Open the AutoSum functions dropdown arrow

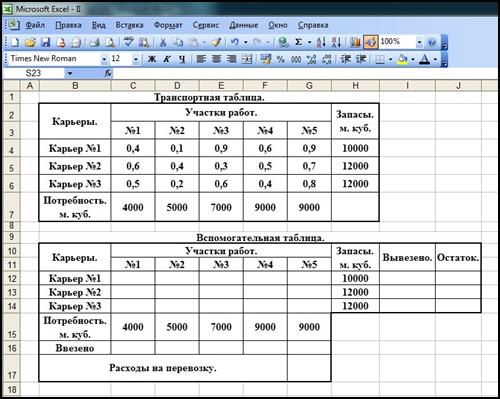pyautogui.click(x=309, y=42)
